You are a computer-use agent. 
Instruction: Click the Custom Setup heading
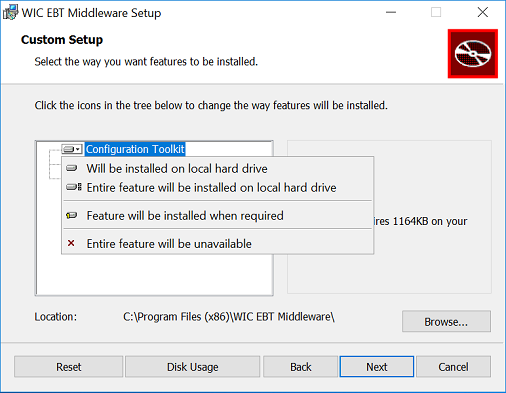(x=62, y=40)
